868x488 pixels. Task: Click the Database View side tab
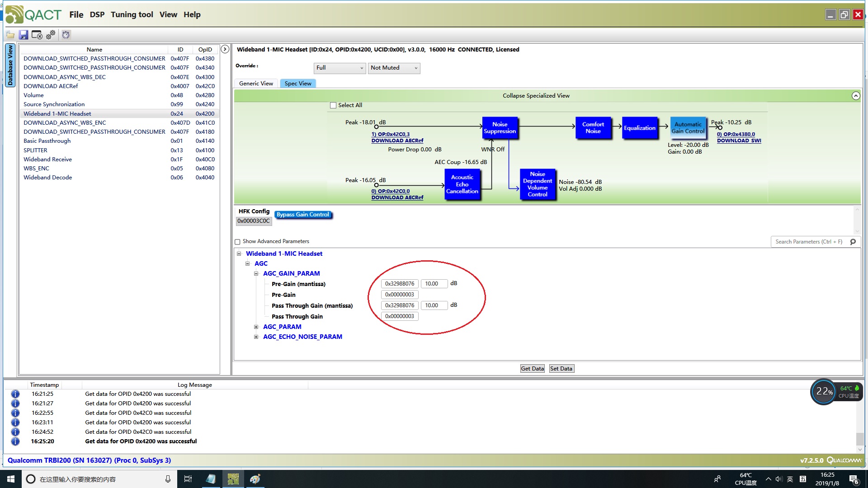pyautogui.click(x=10, y=66)
